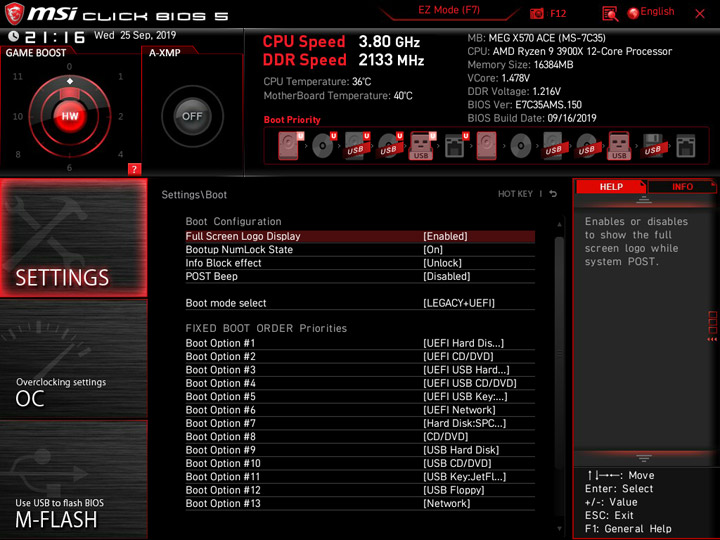Click the red X to exit BIOS
Image resolution: width=720 pixels, height=540 pixels.
[x=700, y=14]
